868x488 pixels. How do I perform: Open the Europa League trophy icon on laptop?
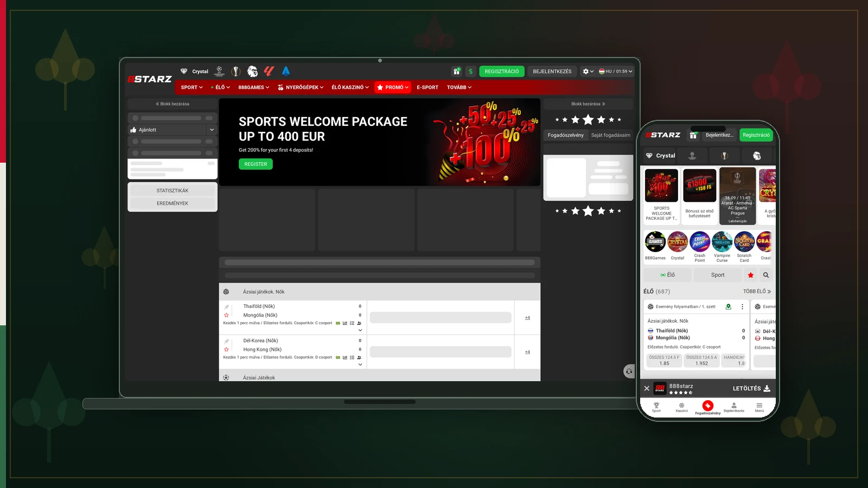pyautogui.click(x=236, y=71)
